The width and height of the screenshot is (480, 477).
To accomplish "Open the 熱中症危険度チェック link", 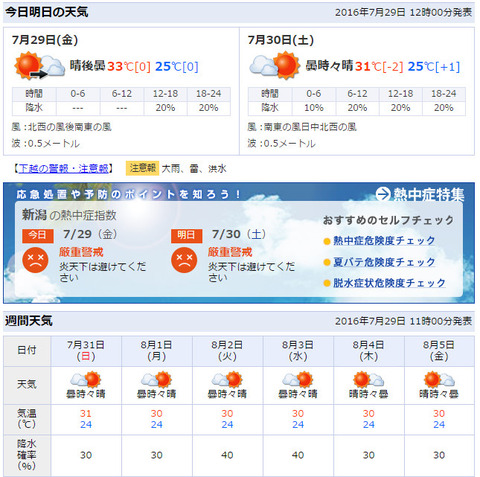I will pos(384,241).
